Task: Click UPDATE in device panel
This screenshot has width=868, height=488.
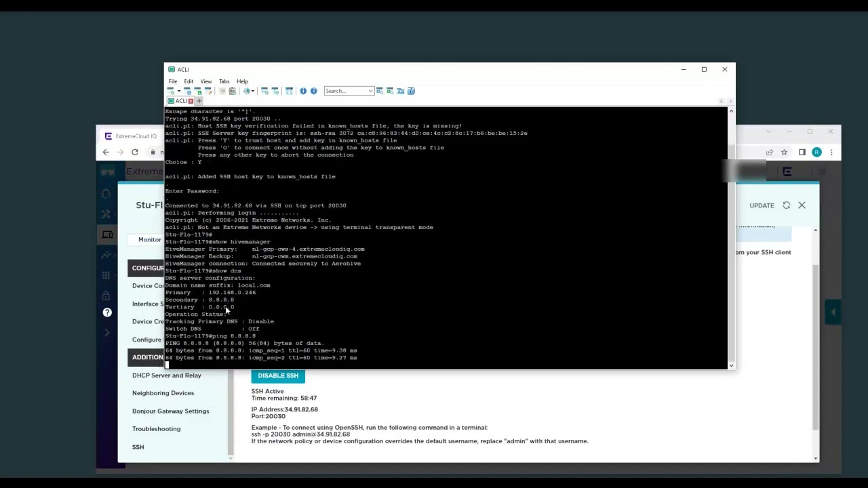Action: pyautogui.click(x=762, y=205)
